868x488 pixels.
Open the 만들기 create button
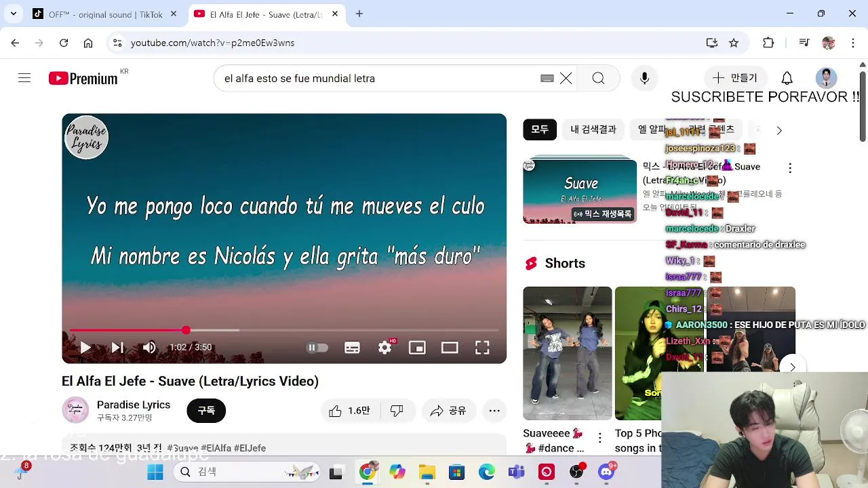pos(734,78)
